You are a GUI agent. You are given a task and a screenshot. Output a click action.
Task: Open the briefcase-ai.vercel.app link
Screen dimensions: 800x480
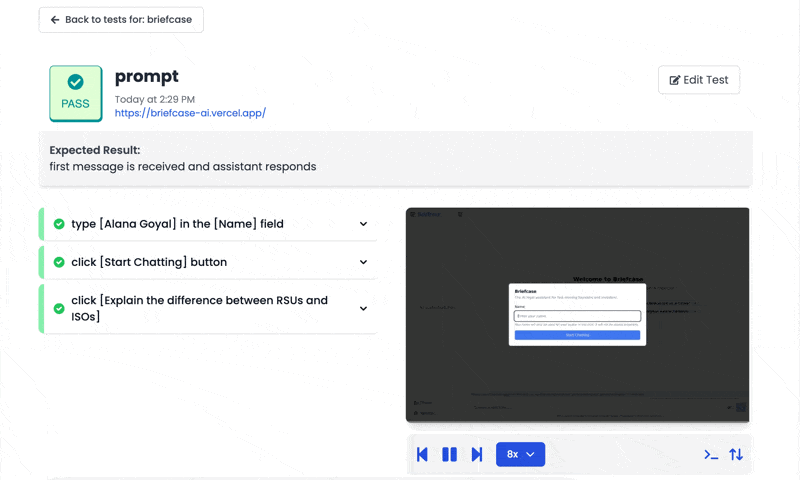pyautogui.click(x=190, y=113)
